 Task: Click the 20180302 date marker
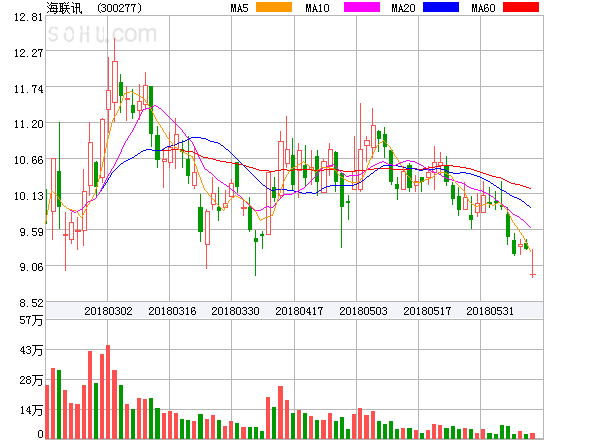108,311
